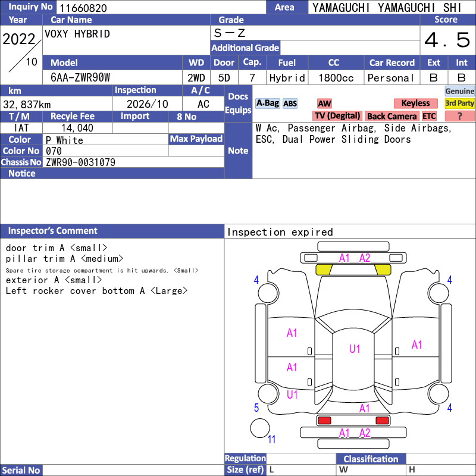The width and height of the screenshot is (476, 476).
Task: Click mileage value 32,837km
Action: click(x=27, y=105)
